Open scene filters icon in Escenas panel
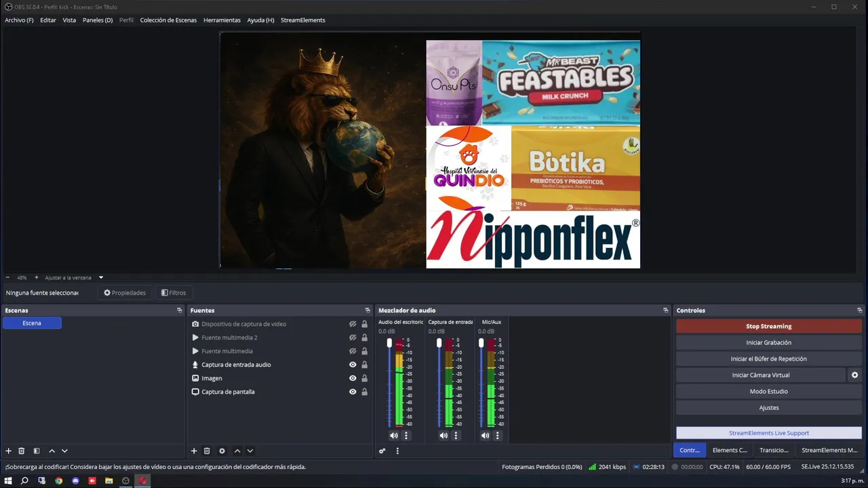This screenshot has width=868, height=488. point(37,451)
